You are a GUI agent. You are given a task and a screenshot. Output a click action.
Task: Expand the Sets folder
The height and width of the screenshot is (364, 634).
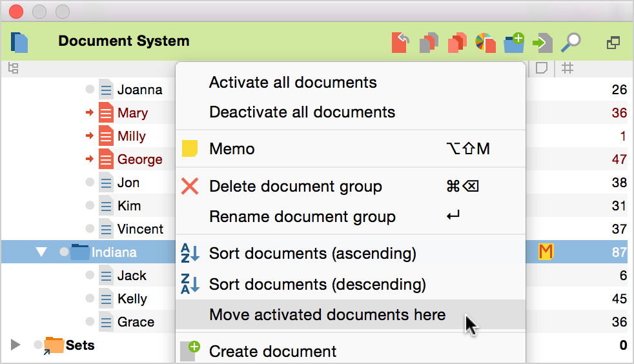coord(16,345)
